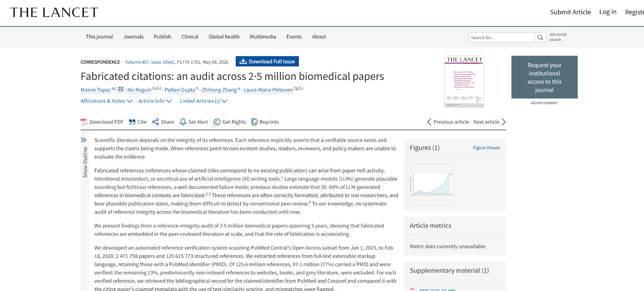Open the Figure Viewer link
644x291 pixels.
pyautogui.click(x=486, y=148)
